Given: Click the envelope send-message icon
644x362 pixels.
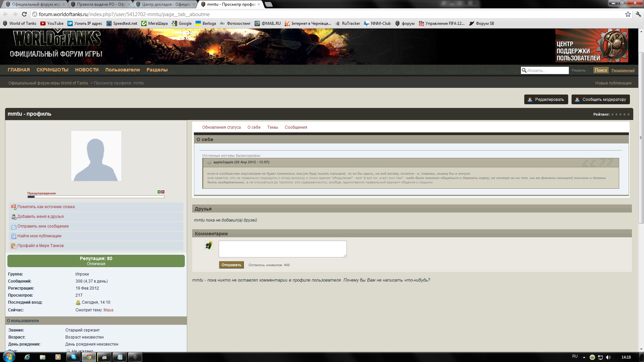Looking at the screenshot, I should coord(14,227).
